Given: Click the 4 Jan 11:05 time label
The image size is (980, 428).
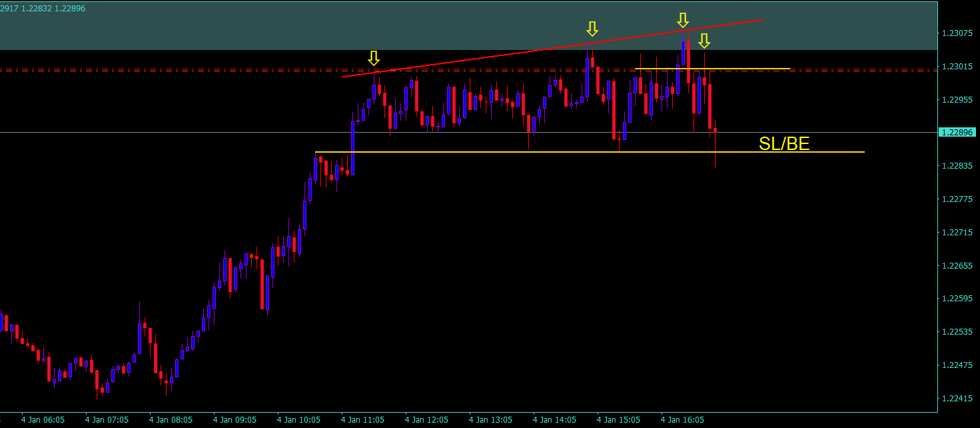Looking at the screenshot, I should 362,420.
